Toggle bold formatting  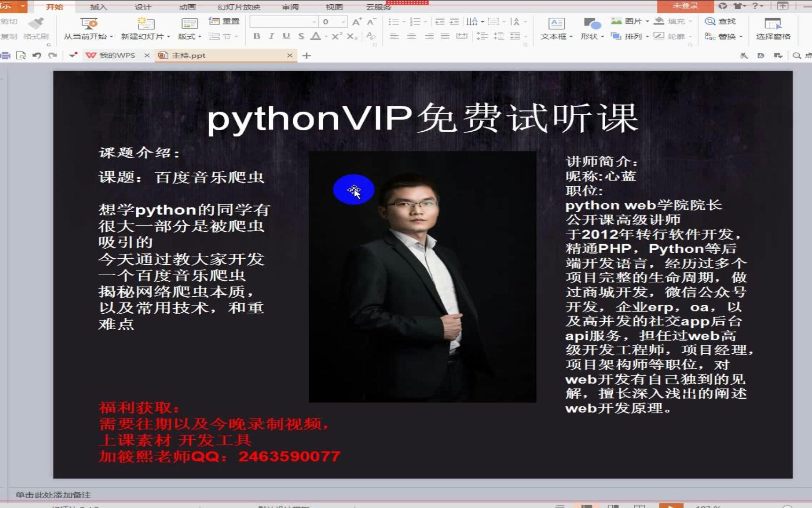coord(257,36)
